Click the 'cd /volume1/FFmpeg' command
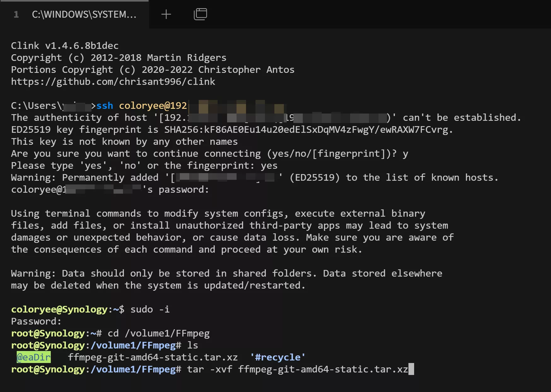This screenshot has height=392, width=551. click(159, 333)
